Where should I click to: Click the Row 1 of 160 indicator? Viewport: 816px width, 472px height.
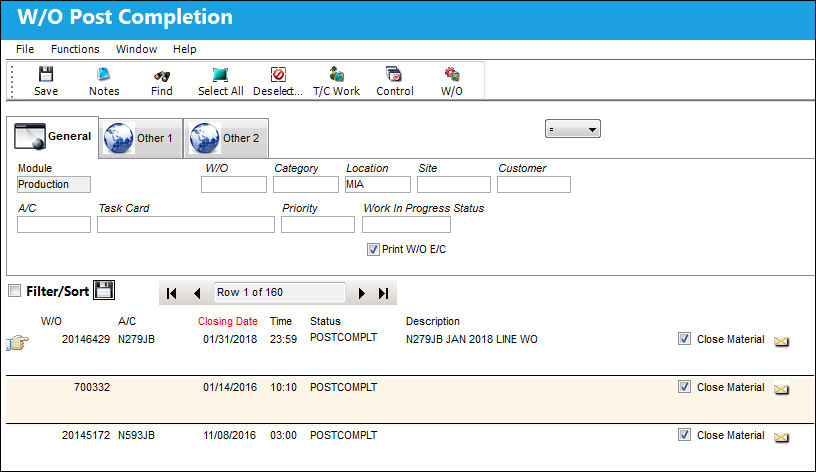click(x=279, y=292)
